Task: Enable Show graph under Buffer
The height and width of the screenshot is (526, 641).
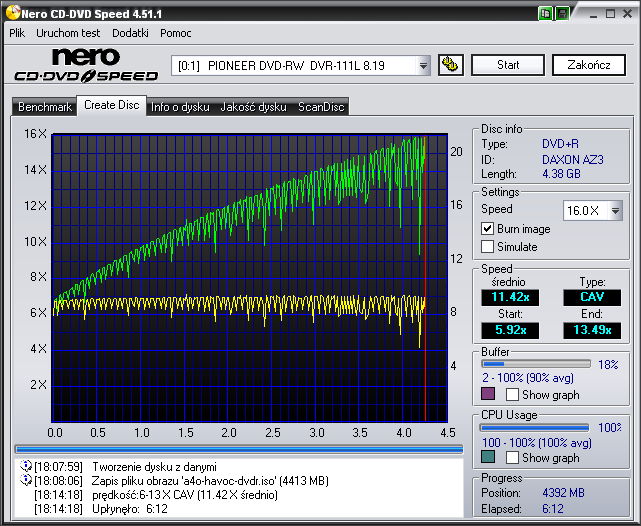Action: tap(512, 394)
